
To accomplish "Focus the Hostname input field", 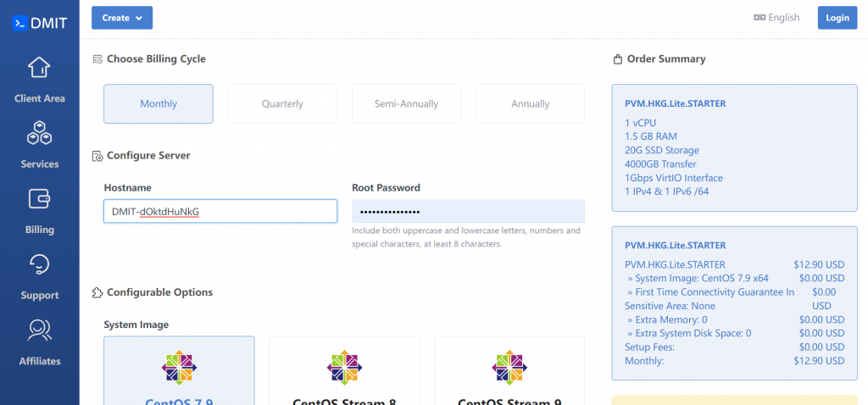I will click(x=220, y=211).
